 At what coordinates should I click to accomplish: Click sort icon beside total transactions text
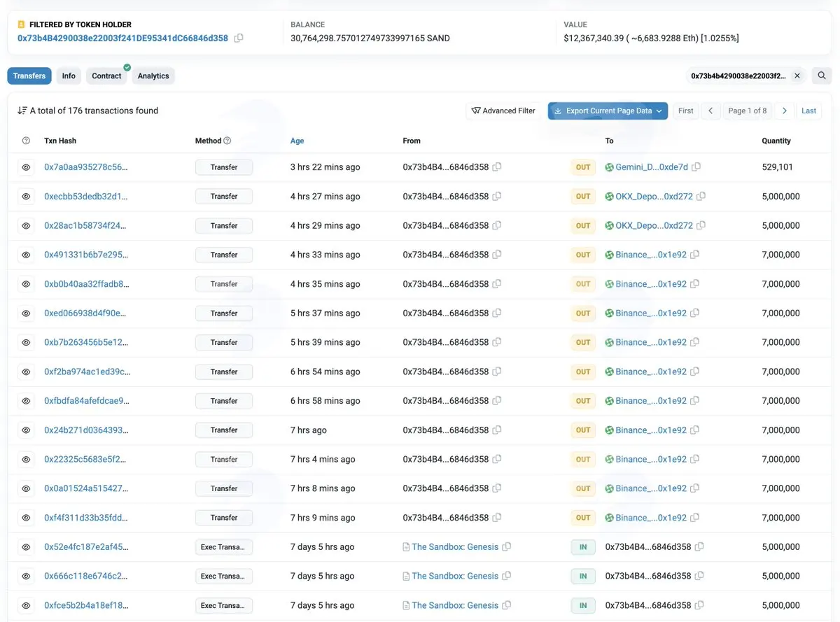tap(22, 111)
